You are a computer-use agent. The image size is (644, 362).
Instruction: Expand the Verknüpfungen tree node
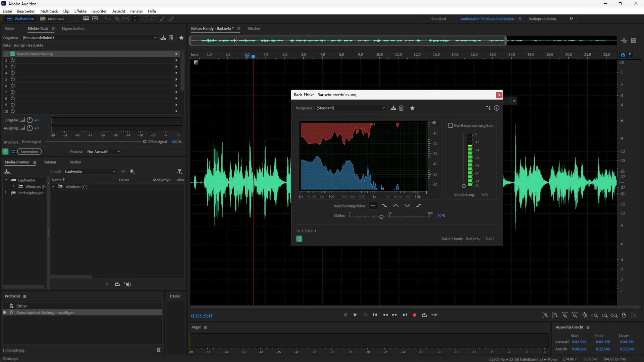click(x=6, y=193)
